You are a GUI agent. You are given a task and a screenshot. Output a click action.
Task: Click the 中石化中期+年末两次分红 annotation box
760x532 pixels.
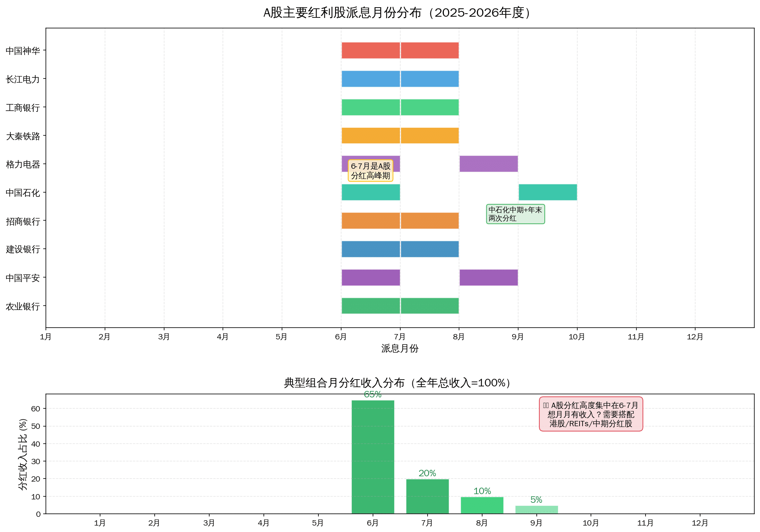tap(516, 214)
